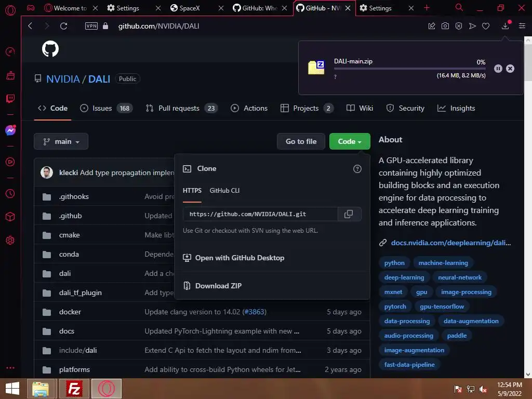This screenshot has width=532, height=399.
Task: Open the Security repository tab
Action: (x=405, y=108)
